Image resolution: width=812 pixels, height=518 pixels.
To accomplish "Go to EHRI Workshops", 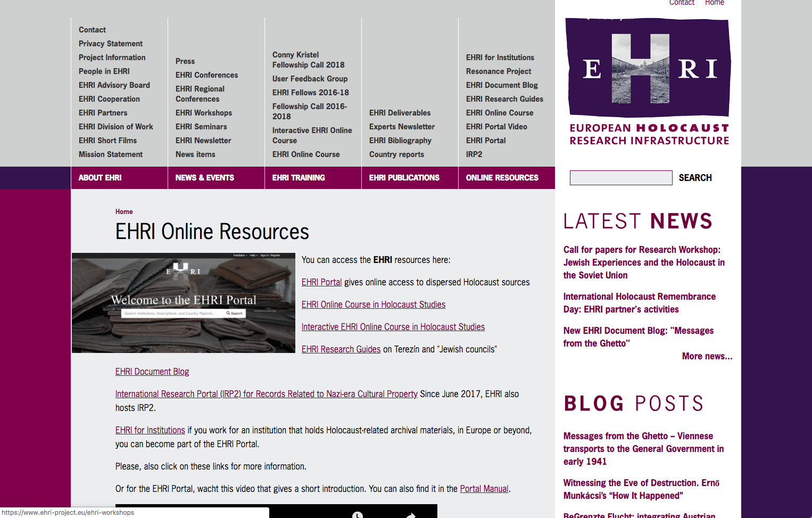I will tap(204, 113).
